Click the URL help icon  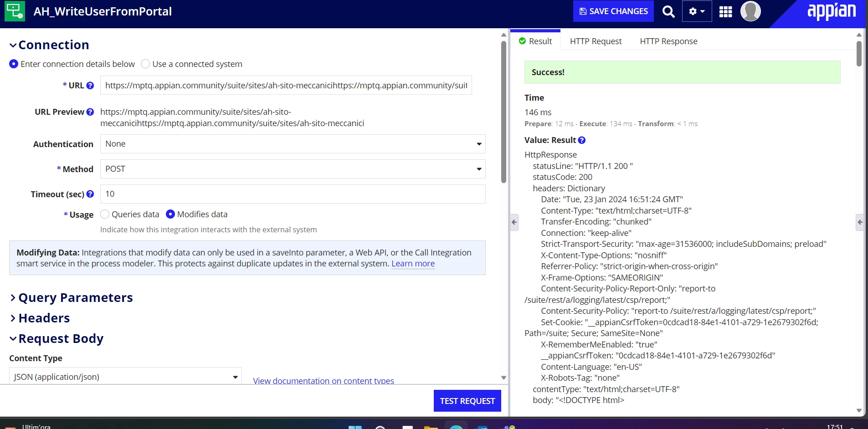coord(90,86)
